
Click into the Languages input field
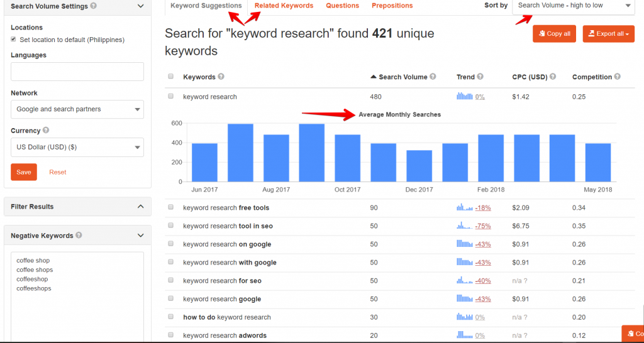coord(77,72)
